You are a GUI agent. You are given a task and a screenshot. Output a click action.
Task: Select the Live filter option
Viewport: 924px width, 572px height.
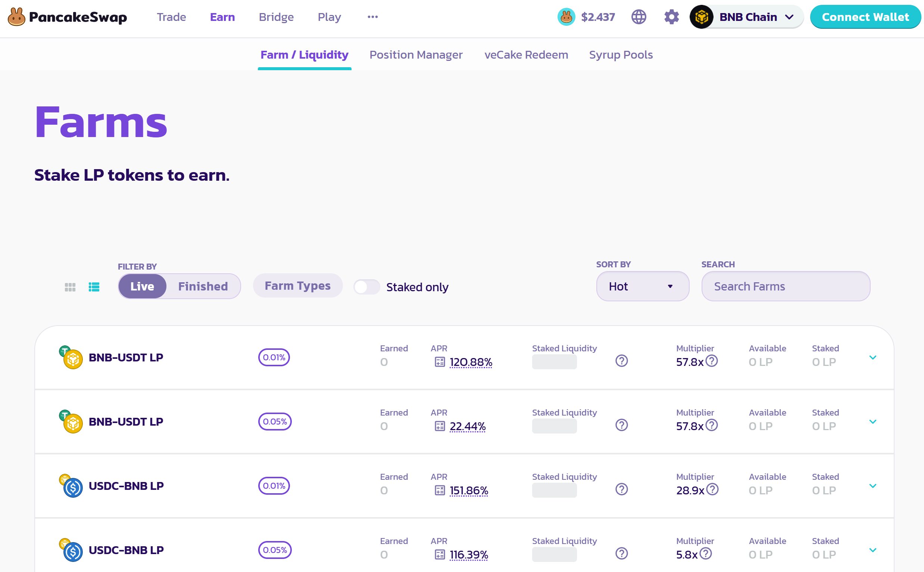[x=142, y=286]
